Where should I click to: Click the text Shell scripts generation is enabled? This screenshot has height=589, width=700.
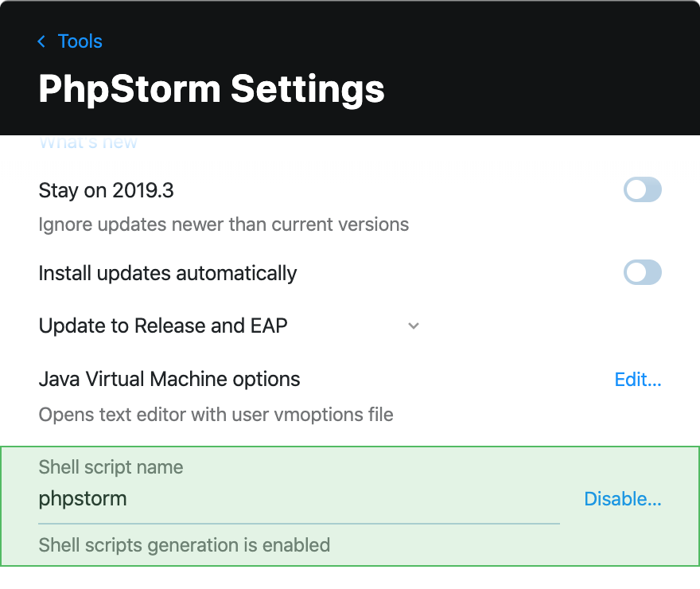(x=185, y=545)
